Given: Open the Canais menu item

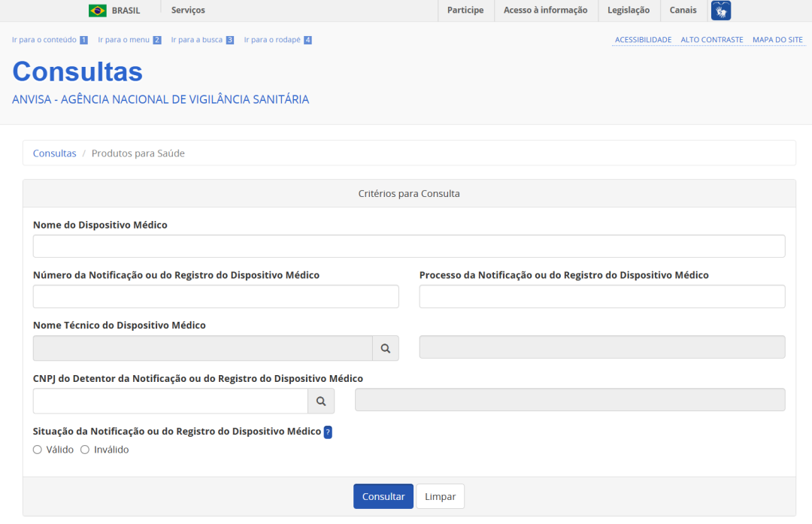Looking at the screenshot, I should click(683, 11).
